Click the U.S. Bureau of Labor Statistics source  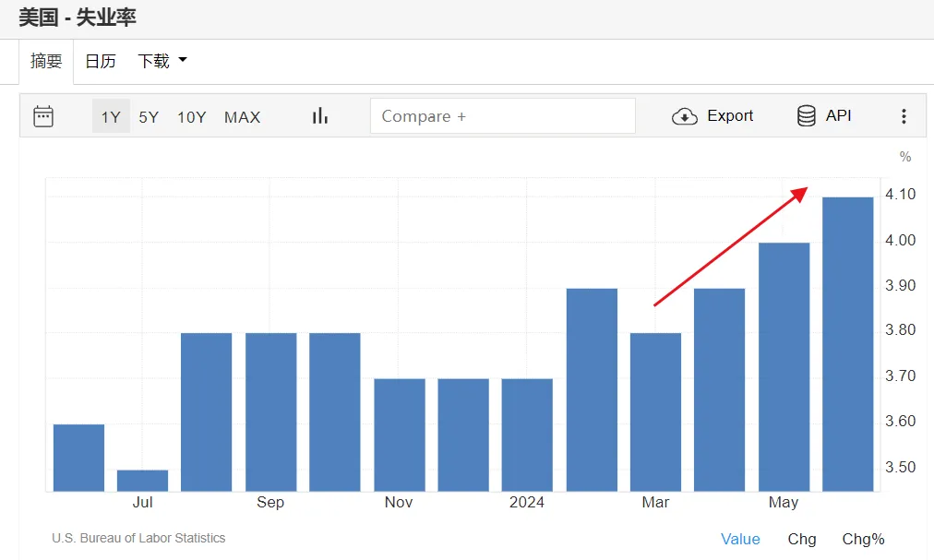click(x=138, y=538)
